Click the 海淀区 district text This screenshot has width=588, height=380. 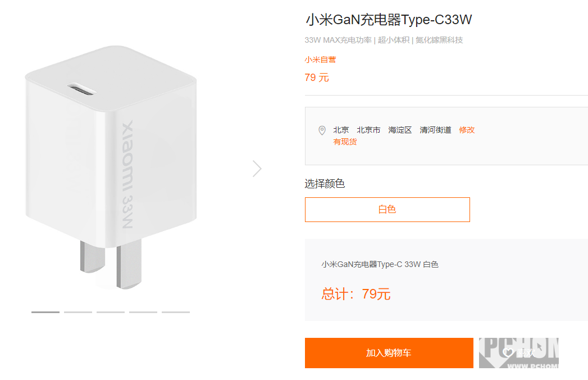point(400,130)
